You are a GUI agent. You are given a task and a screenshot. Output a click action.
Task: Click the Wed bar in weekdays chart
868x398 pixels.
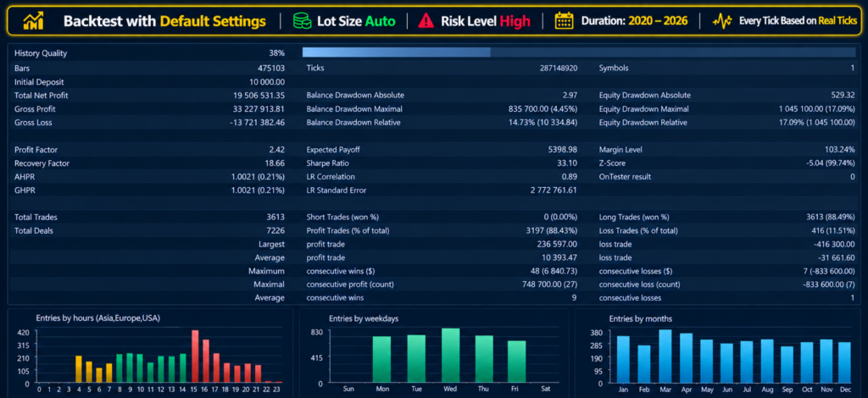point(451,356)
